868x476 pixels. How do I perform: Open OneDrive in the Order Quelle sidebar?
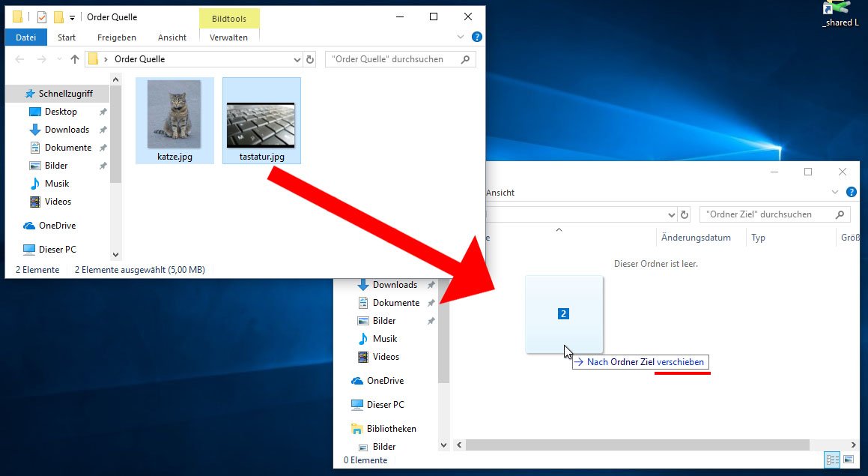pos(57,226)
